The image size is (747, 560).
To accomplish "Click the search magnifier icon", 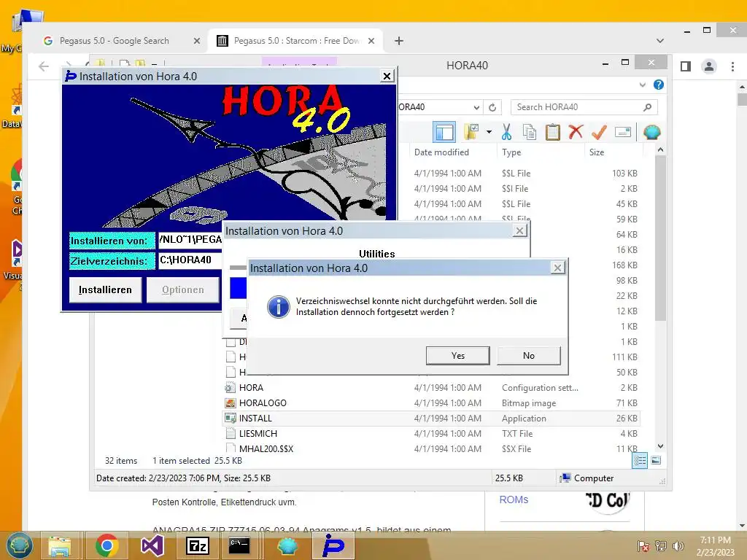I will (x=647, y=107).
